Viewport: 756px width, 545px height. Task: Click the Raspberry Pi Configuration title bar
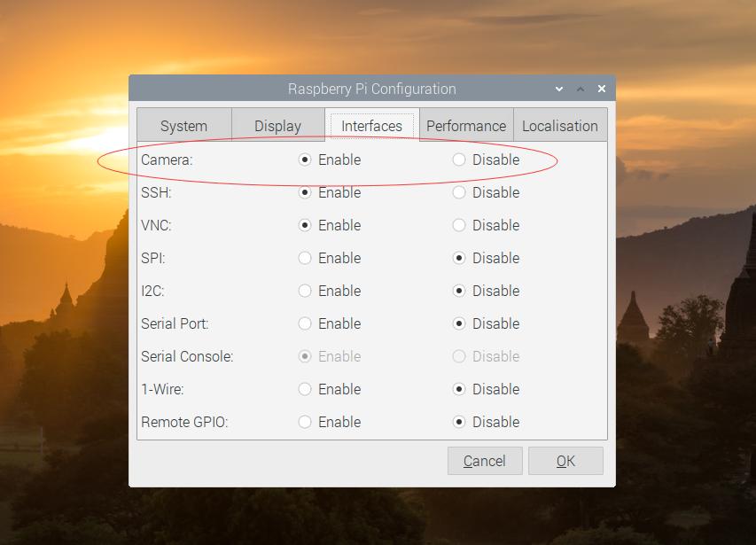(371, 89)
